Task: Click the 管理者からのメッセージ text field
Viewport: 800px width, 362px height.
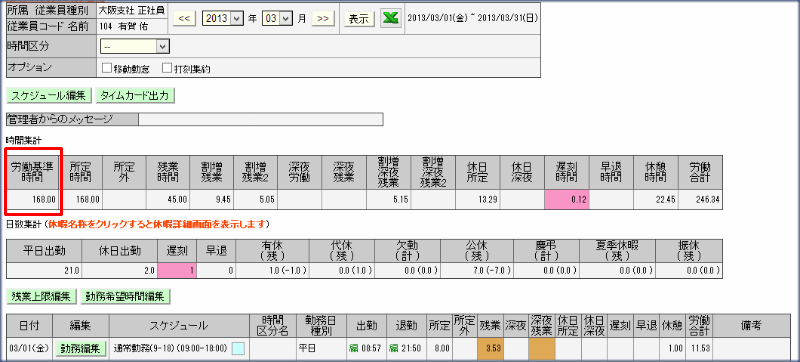Action: point(260,120)
